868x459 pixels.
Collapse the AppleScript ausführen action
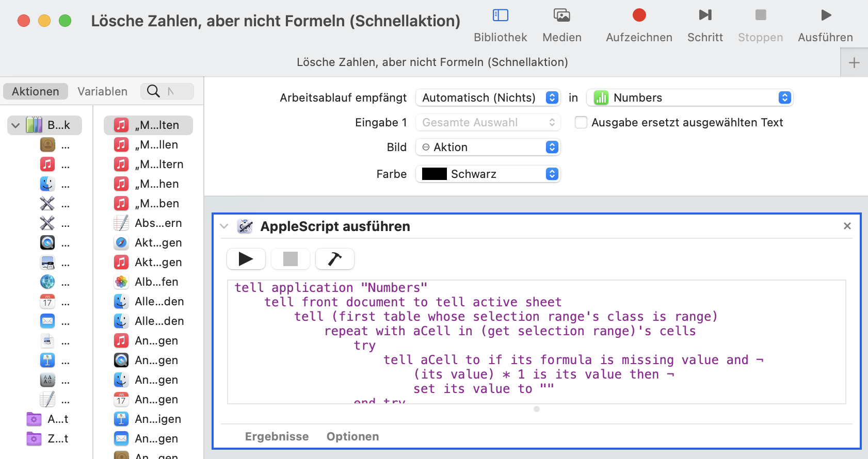click(x=224, y=226)
